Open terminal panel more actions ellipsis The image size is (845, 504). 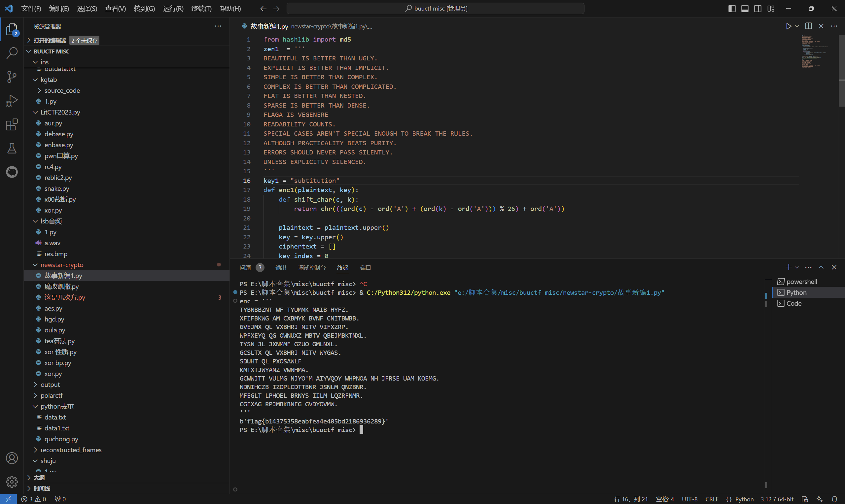click(809, 267)
